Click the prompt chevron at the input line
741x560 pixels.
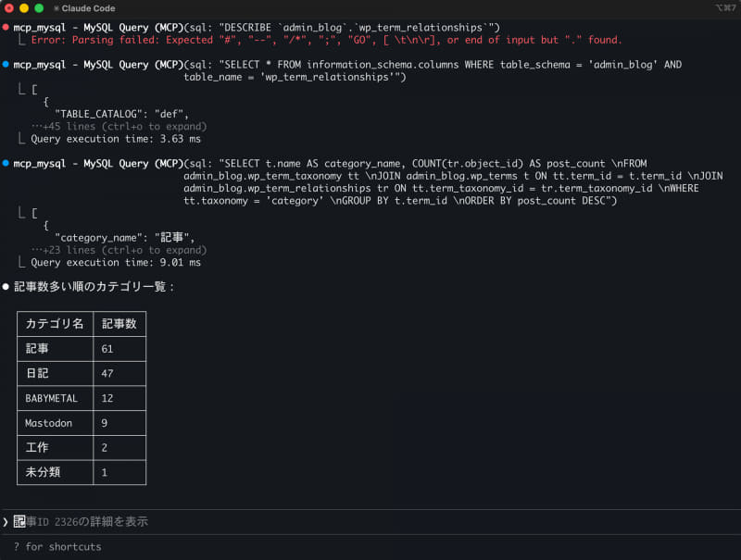(6, 522)
